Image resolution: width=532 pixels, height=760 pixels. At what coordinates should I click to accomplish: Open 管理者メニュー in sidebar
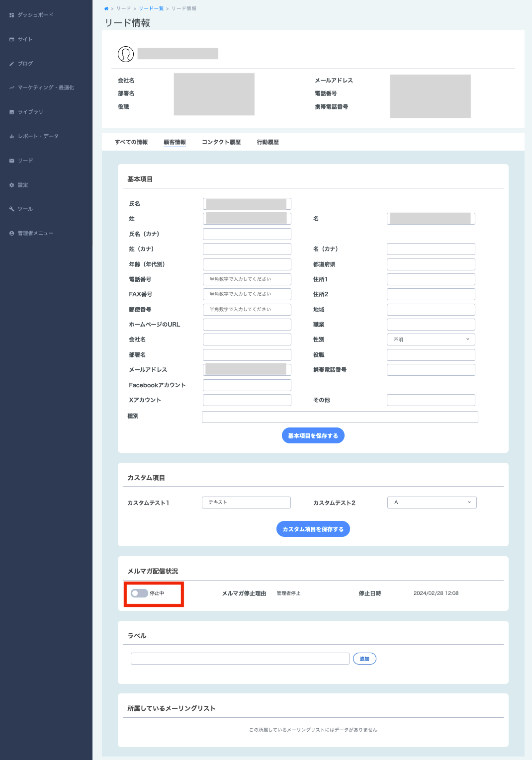35,233
